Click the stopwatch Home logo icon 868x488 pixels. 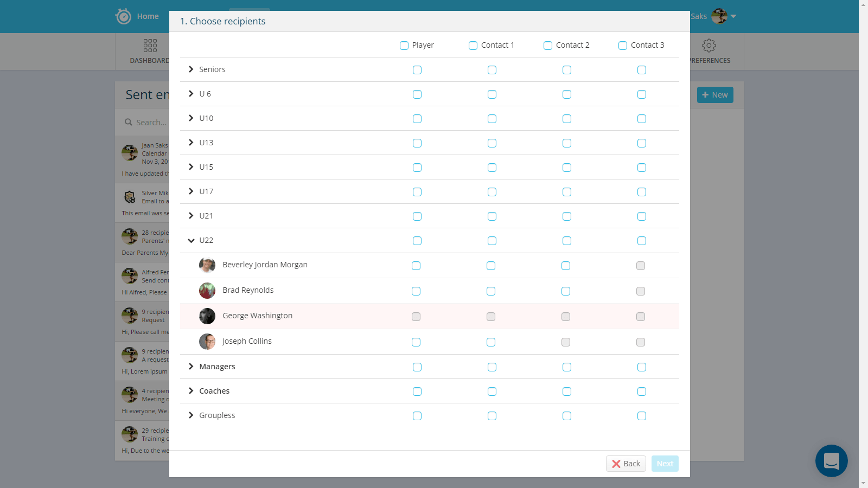click(x=124, y=16)
